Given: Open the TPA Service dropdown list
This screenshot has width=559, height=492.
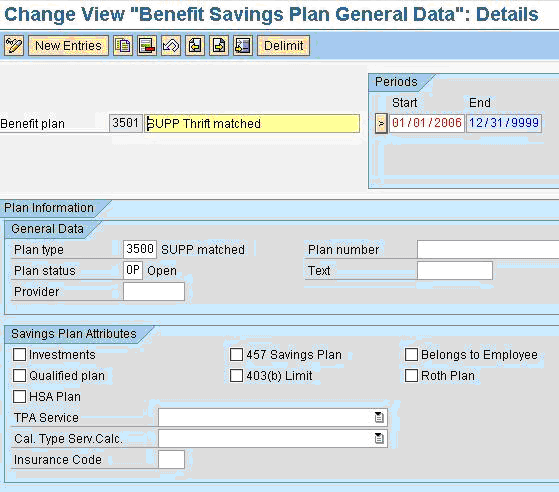Looking at the screenshot, I should pyautogui.click(x=379, y=417).
